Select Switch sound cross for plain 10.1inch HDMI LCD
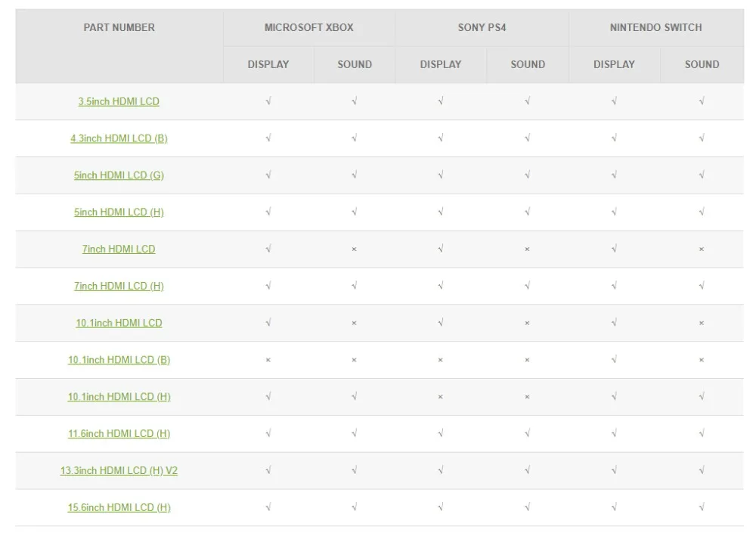756x536 pixels. click(x=702, y=323)
